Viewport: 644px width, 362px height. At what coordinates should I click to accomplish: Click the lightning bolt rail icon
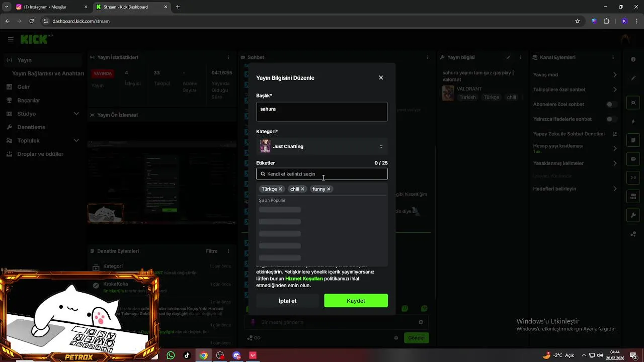[633, 121]
